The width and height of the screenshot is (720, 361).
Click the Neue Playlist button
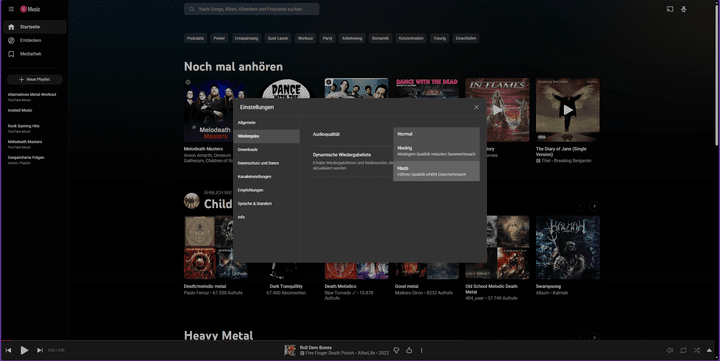(35, 79)
